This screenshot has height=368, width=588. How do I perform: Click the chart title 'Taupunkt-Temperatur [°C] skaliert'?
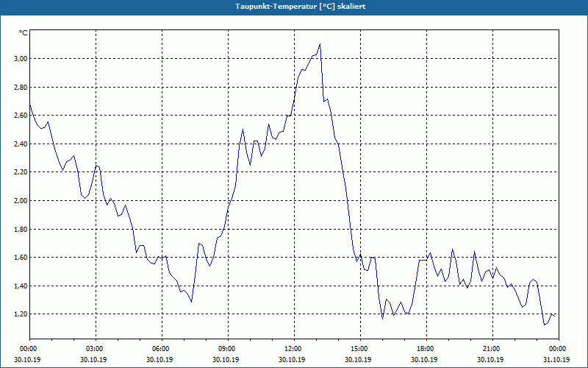[301, 7]
